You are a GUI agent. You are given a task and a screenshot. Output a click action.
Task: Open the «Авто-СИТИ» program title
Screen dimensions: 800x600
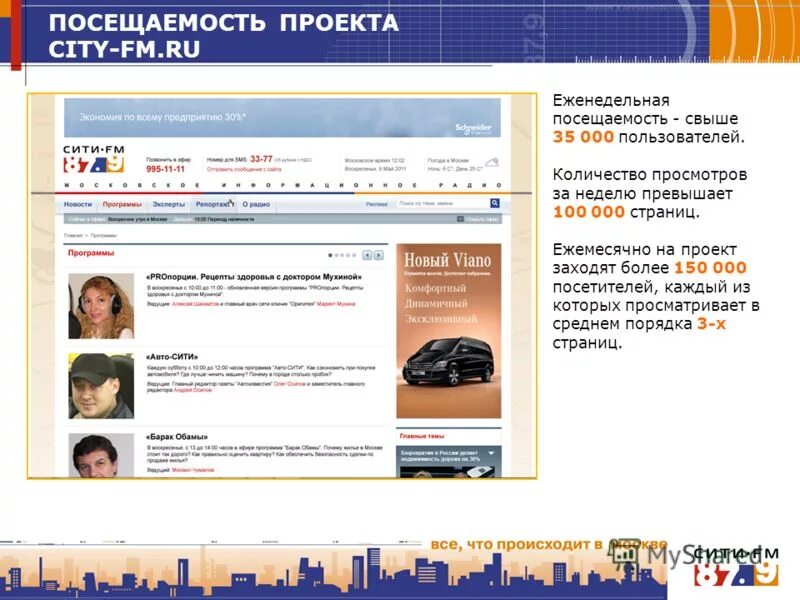click(x=172, y=357)
